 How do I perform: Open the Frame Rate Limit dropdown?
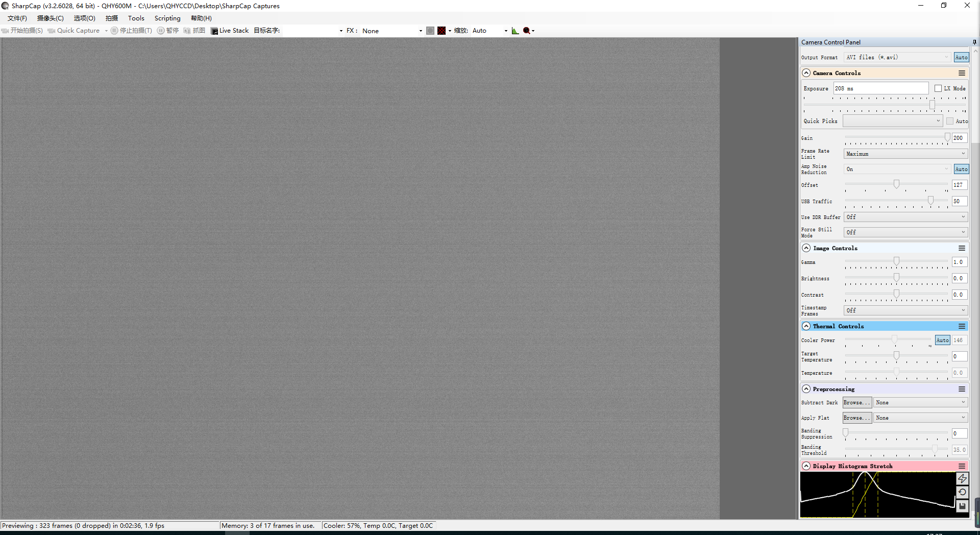906,154
